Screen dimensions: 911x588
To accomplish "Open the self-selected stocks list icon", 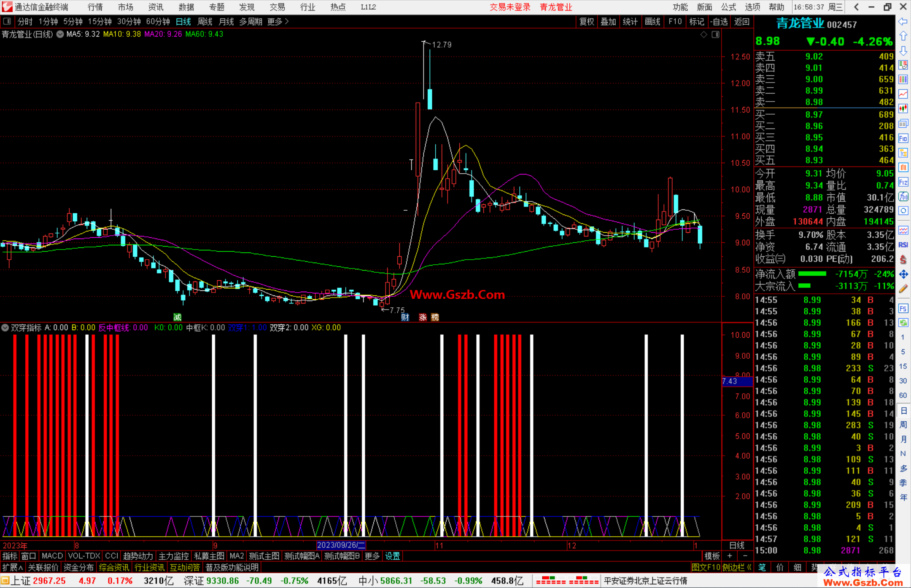I will [903, 65].
